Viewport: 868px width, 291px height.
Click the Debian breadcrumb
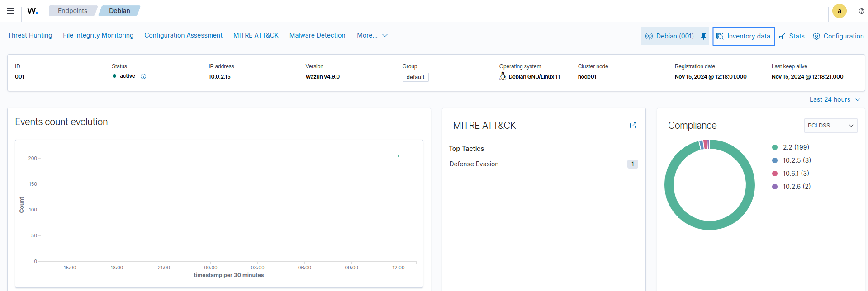coord(119,11)
